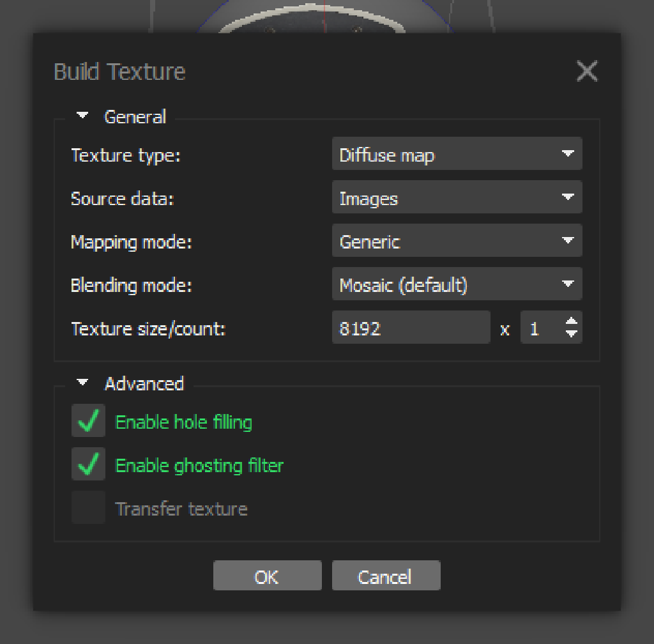
Task: Disable hole filling
Action: (x=88, y=421)
